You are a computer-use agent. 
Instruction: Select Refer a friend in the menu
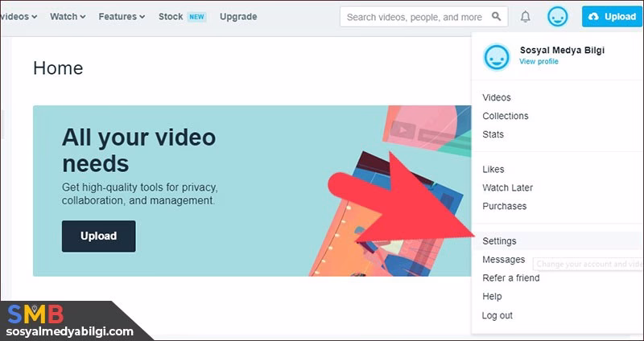(x=511, y=278)
